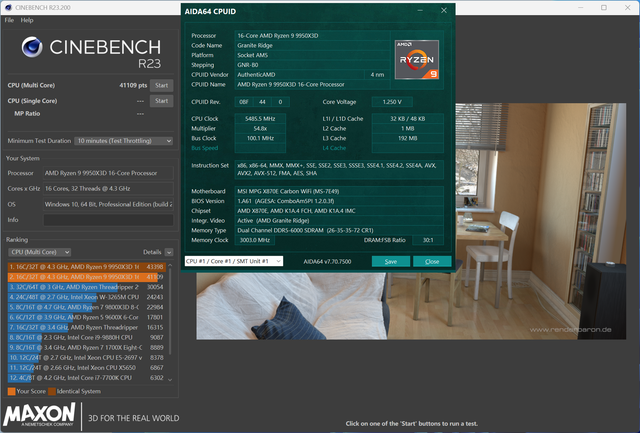The image size is (640, 433).
Task: Select ranking row 5 Ryzen 7 9800X3D
Action: pos(86,307)
